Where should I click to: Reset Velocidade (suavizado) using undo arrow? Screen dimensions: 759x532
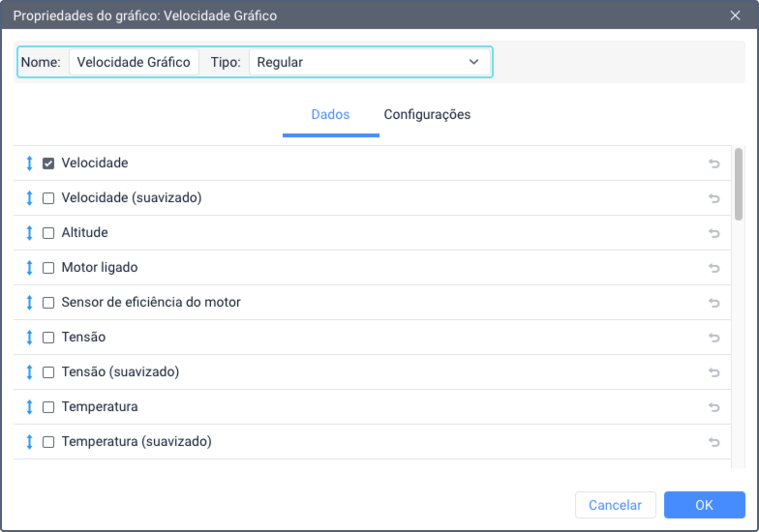[x=714, y=198]
